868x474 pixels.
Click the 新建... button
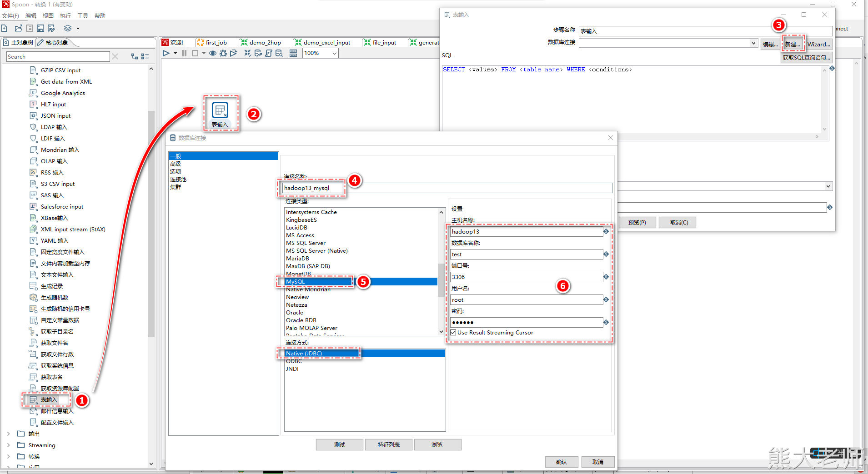(x=793, y=44)
